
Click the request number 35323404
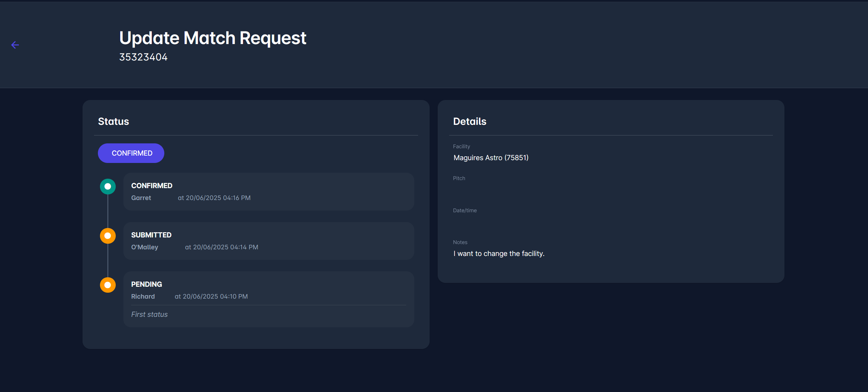point(143,57)
